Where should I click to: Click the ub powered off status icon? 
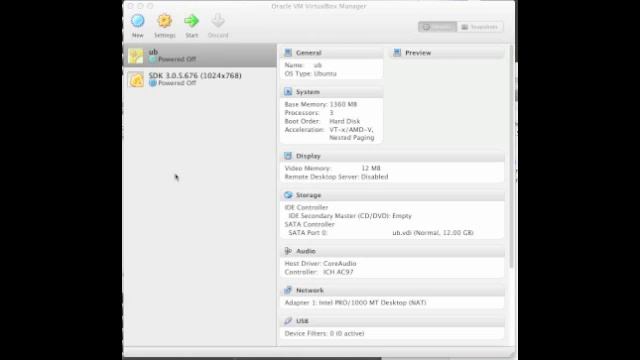coord(153,60)
